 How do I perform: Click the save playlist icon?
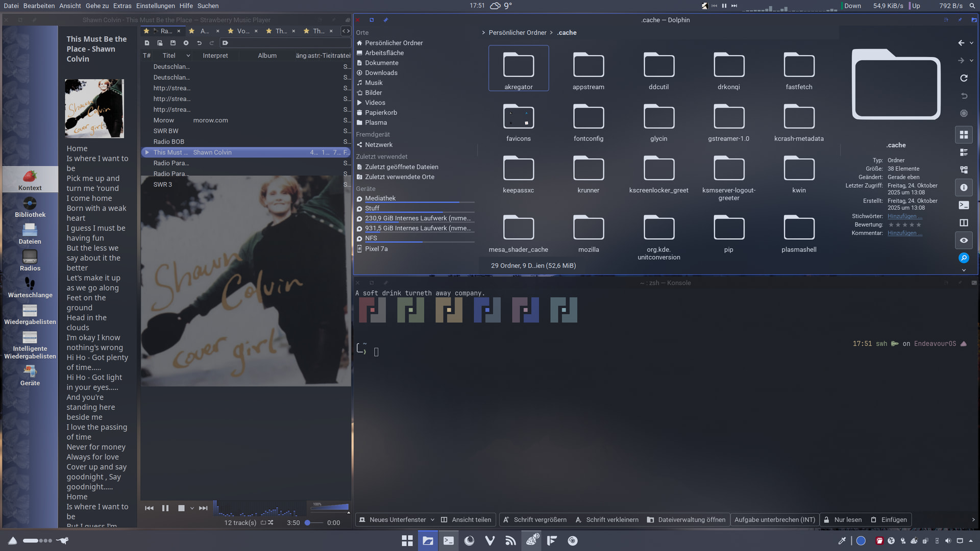pyautogui.click(x=173, y=43)
